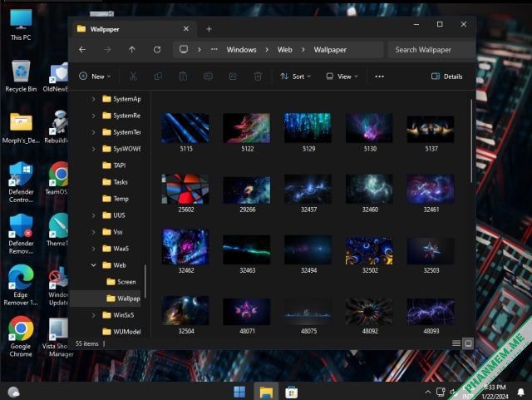Click the Copy icon in toolbar
Screen dimensions: 532x400
(x=158, y=77)
